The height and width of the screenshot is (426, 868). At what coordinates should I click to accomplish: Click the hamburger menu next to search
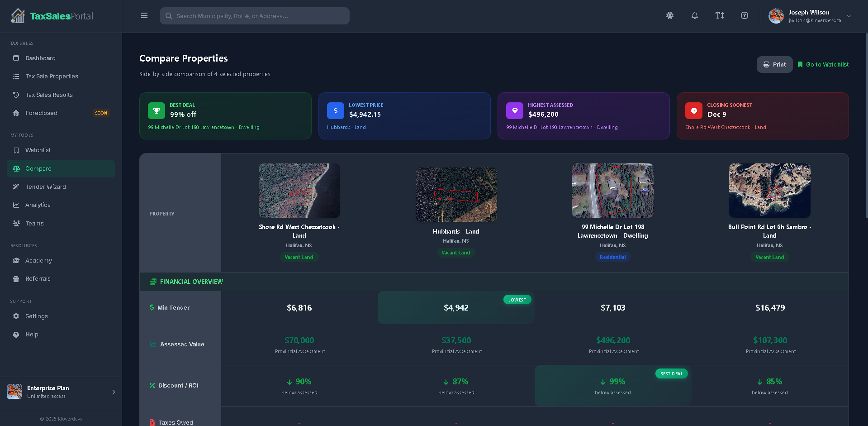tap(144, 15)
